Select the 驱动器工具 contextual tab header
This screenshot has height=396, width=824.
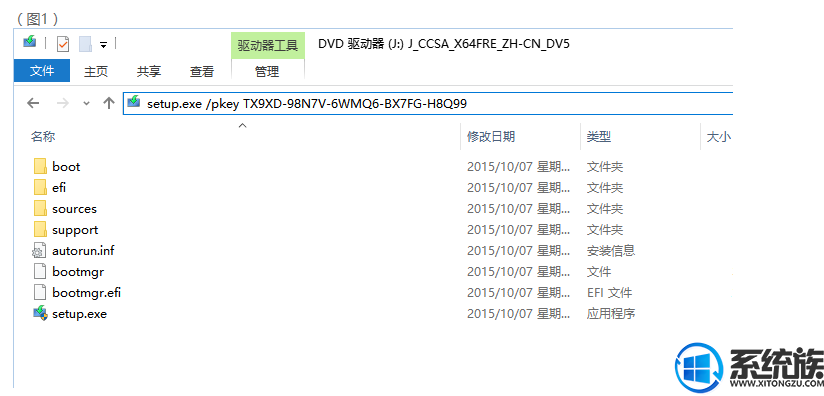point(268,46)
